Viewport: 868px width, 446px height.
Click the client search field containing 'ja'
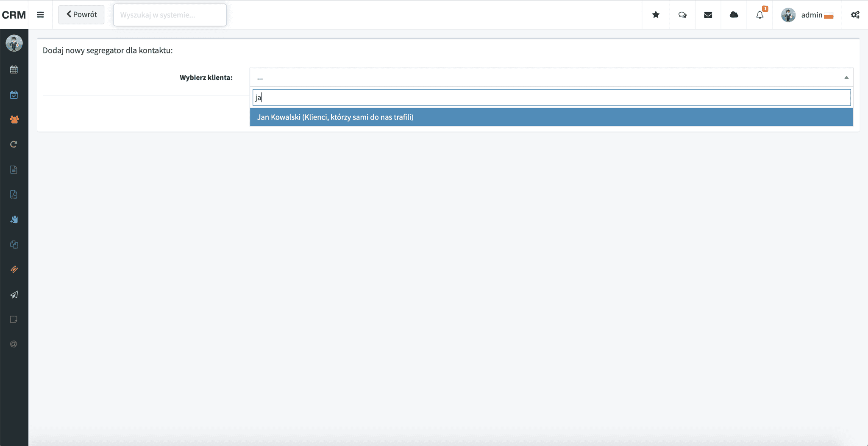(x=551, y=97)
